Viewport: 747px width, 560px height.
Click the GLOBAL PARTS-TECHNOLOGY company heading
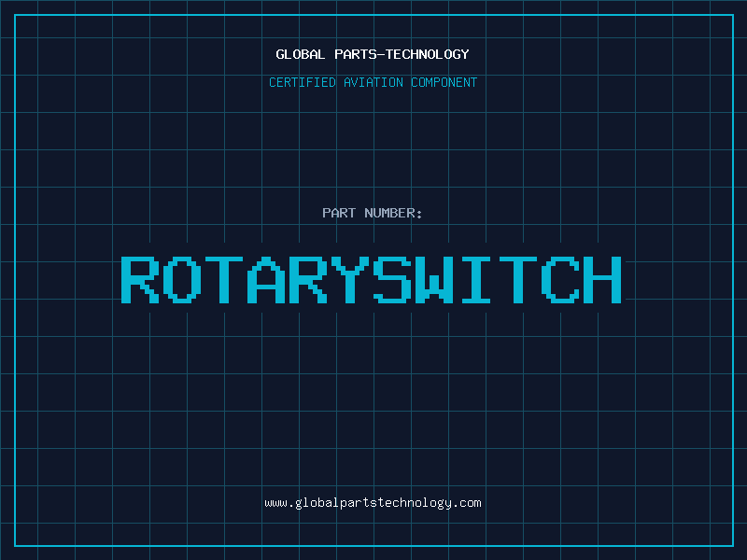click(x=373, y=54)
